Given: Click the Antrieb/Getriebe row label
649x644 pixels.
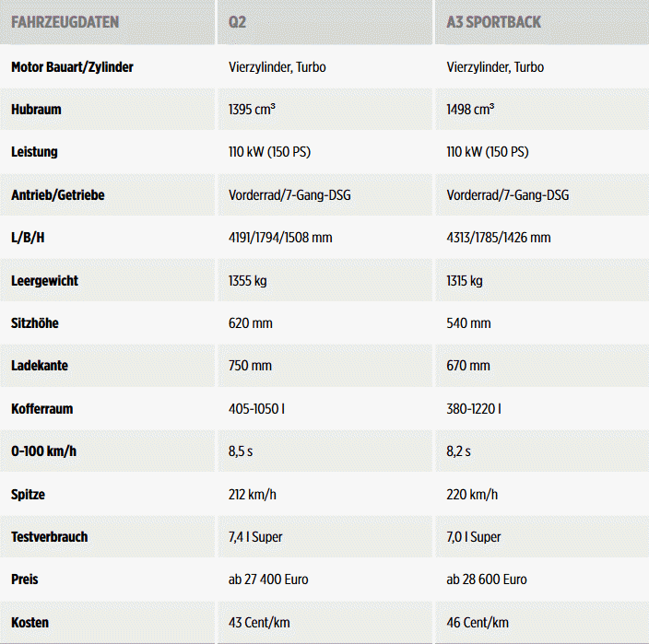Looking at the screenshot, I should [x=57, y=194].
